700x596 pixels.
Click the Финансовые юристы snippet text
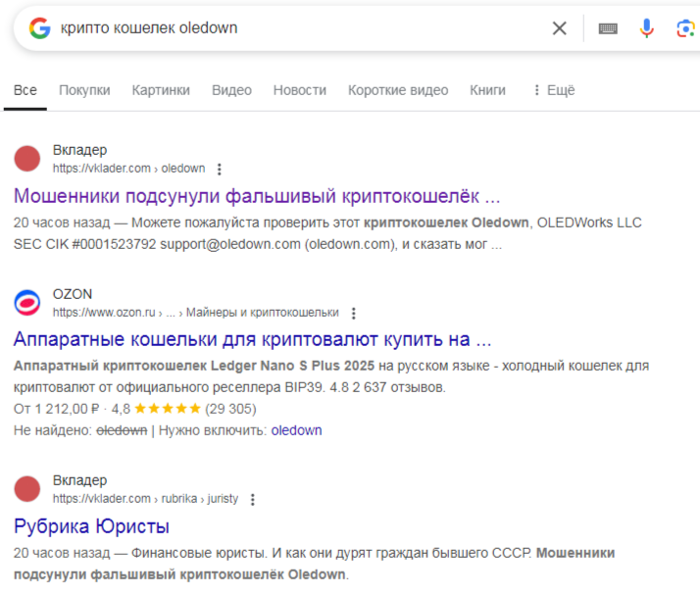pos(199,553)
